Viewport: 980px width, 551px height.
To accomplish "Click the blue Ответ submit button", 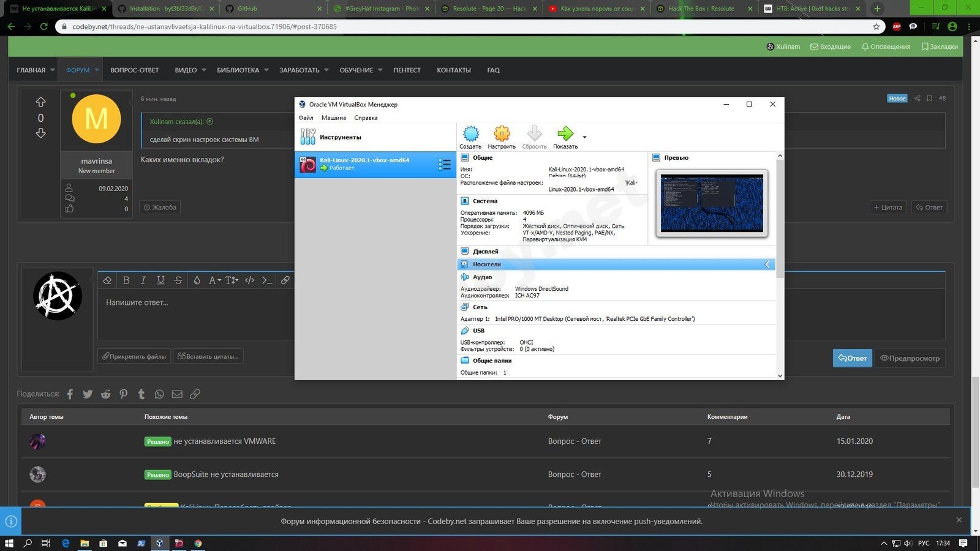I will click(852, 358).
